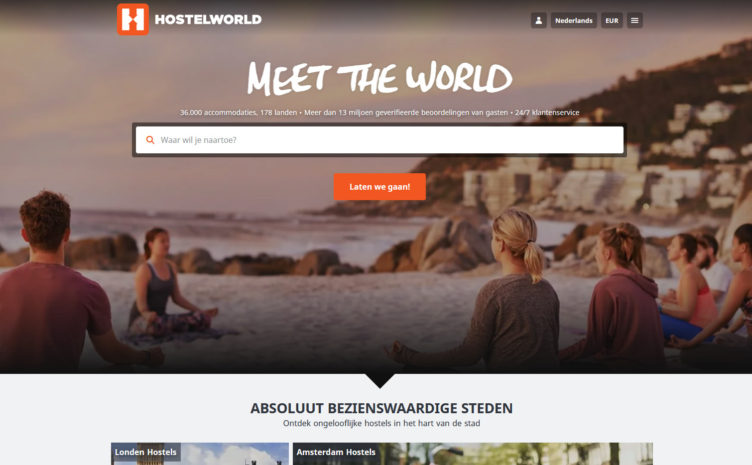Click the orange magnifying glass search icon
The height and width of the screenshot is (465, 752).
pos(150,140)
